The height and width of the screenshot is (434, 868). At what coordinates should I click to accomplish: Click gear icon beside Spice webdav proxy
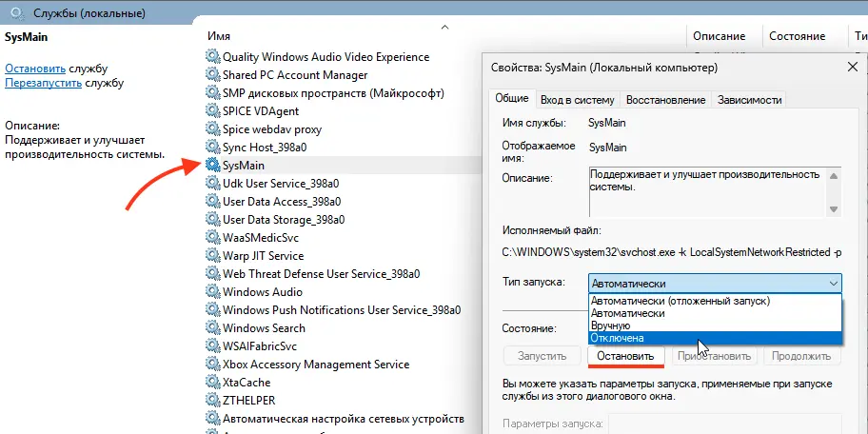pyautogui.click(x=212, y=129)
